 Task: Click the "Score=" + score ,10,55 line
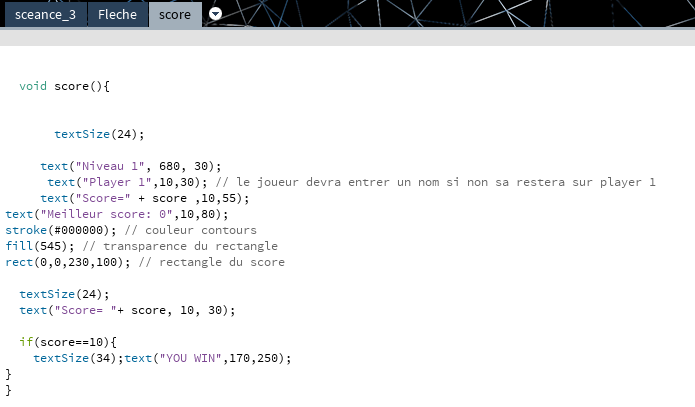tap(144, 198)
